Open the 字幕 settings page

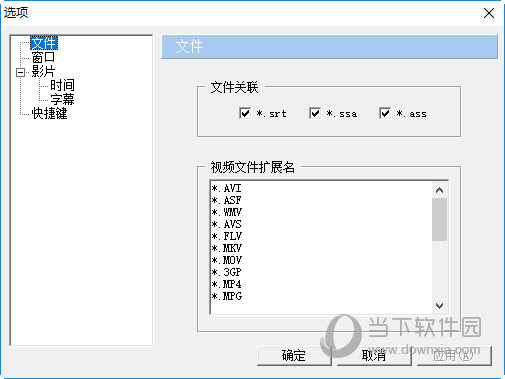point(62,99)
